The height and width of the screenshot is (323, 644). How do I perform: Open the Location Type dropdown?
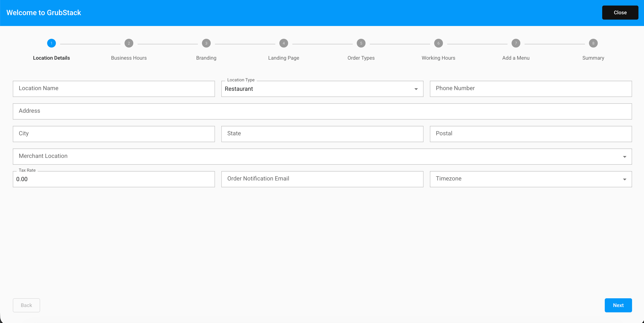322,89
